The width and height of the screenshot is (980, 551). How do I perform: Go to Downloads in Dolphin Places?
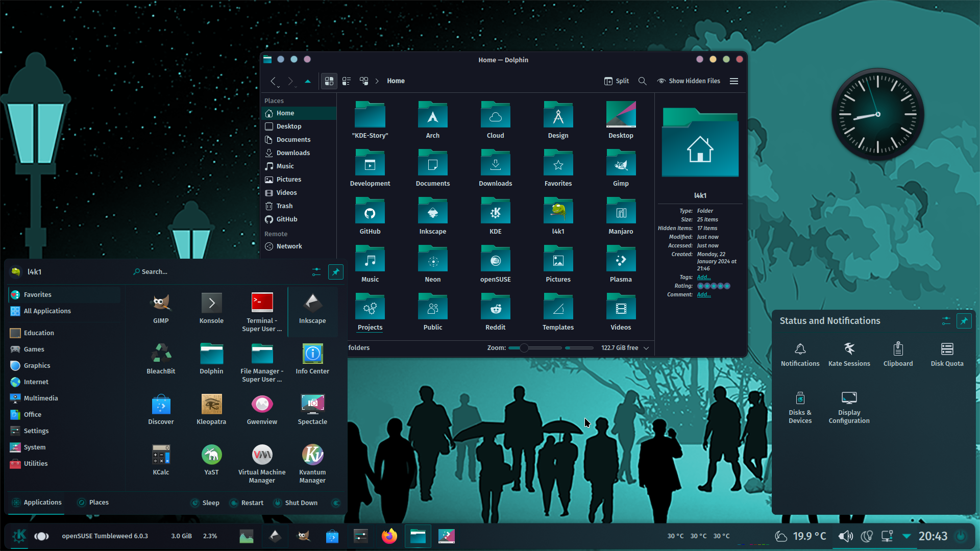pos(299,153)
